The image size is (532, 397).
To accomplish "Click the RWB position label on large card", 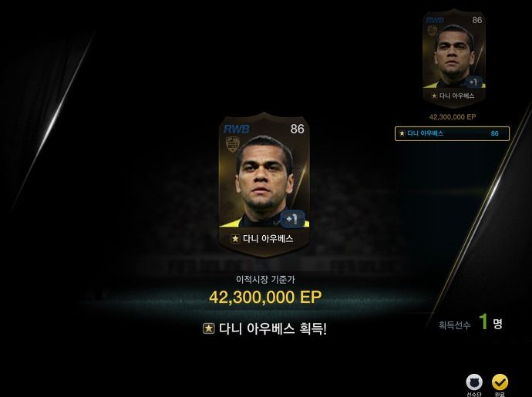I will (237, 129).
